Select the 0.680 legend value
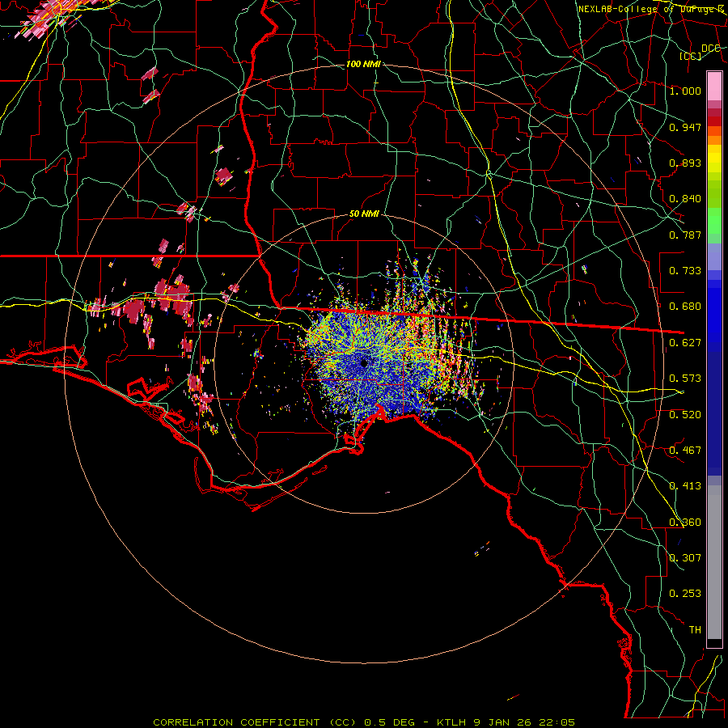Screen dimensions: 728x728 coord(685,307)
